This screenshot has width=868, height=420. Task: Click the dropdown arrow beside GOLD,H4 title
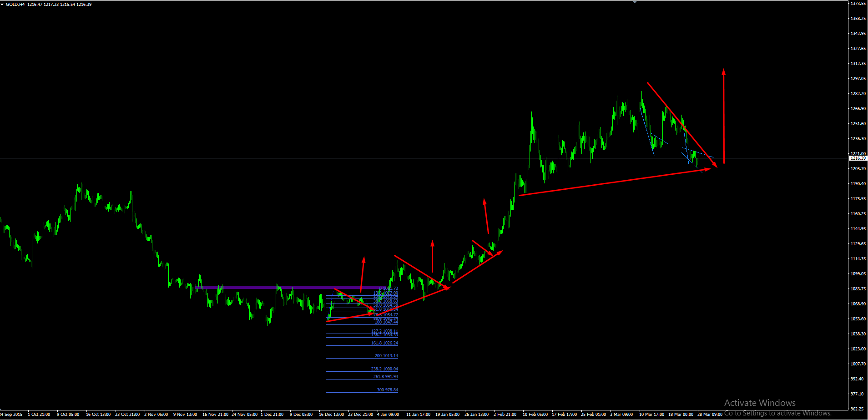click(2, 5)
